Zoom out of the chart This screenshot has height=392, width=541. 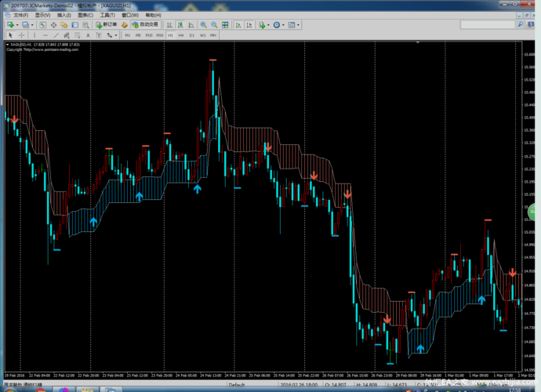tap(215, 25)
